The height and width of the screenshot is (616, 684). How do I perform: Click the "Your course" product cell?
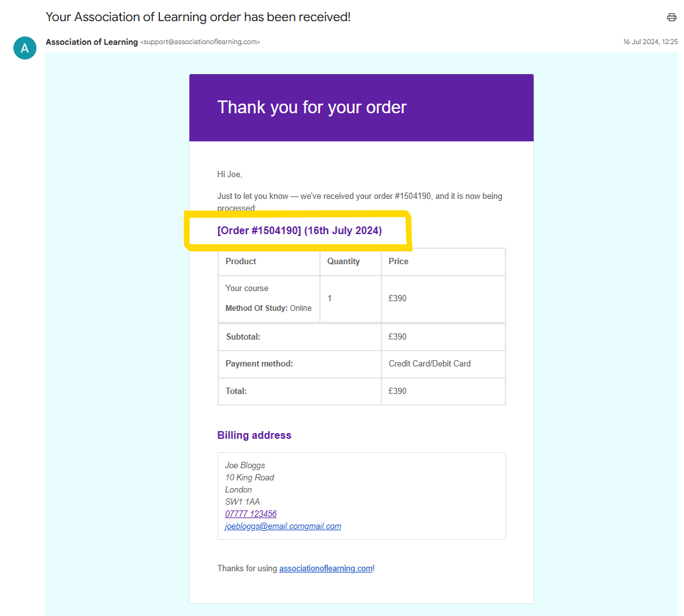[247, 288]
